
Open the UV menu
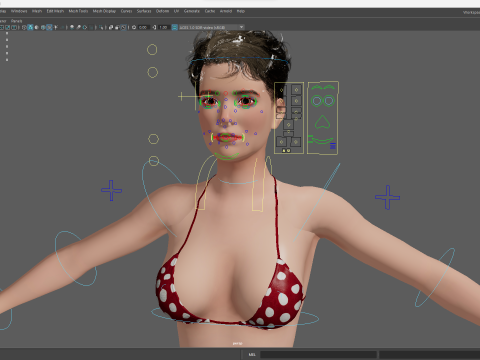[176, 11]
